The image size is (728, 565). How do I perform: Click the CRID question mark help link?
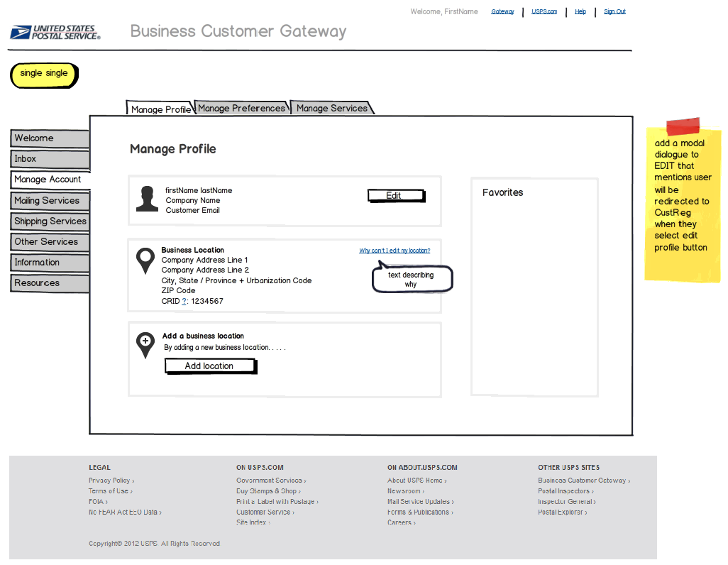click(x=184, y=301)
